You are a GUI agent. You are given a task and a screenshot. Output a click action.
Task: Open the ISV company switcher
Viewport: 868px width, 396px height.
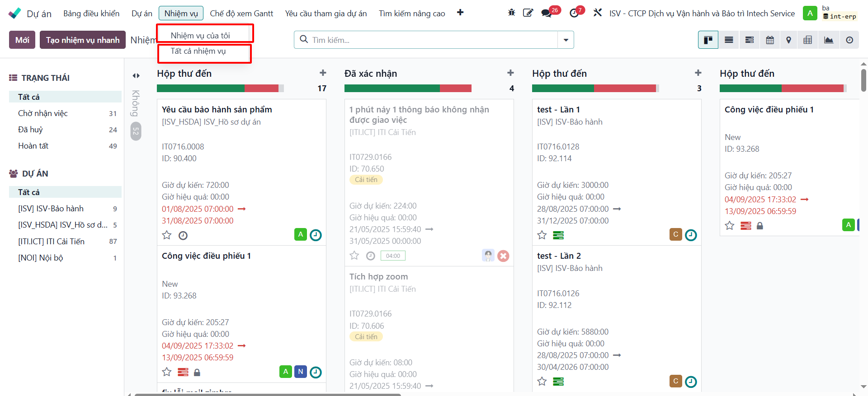click(702, 14)
